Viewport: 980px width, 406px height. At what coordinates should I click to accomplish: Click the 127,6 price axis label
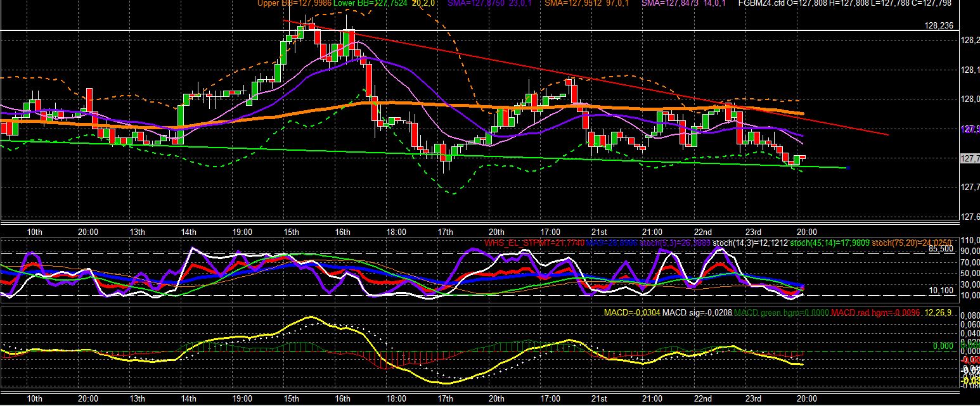(970, 217)
